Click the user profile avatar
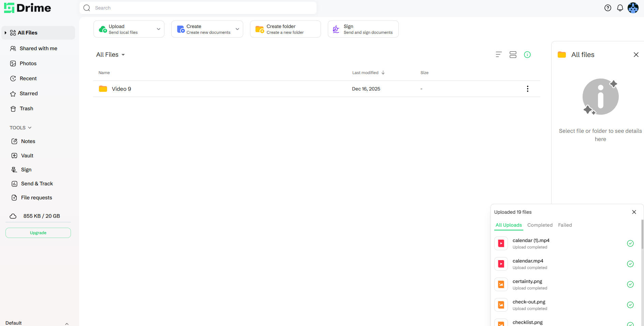The height and width of the screenshot is (326, 644). pyautogui.click(x=633, y=8)
